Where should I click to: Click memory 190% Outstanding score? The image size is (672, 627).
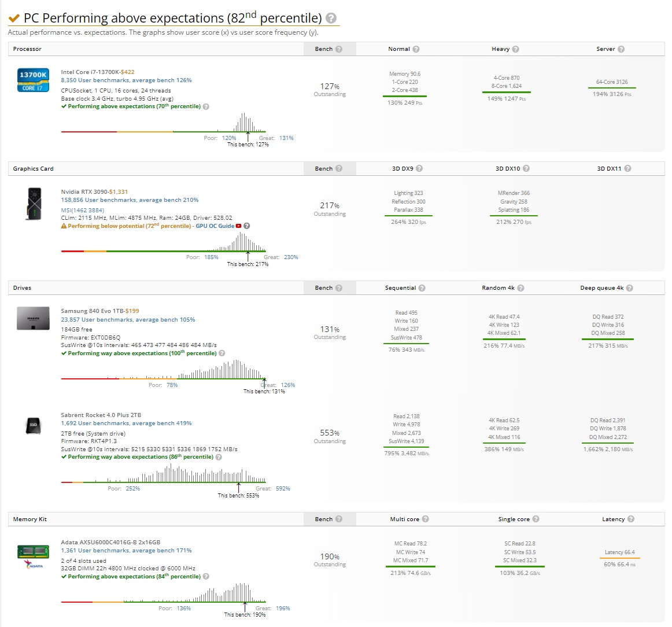(330, 560)
